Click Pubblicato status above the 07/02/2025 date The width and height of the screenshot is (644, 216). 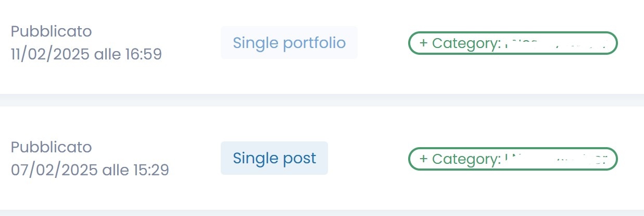point(51,147)
